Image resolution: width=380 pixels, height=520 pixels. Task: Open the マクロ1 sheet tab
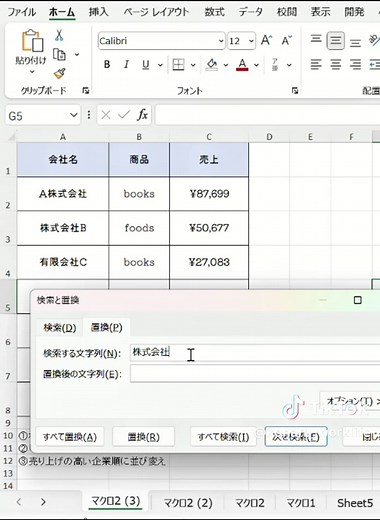click(301, 503)
